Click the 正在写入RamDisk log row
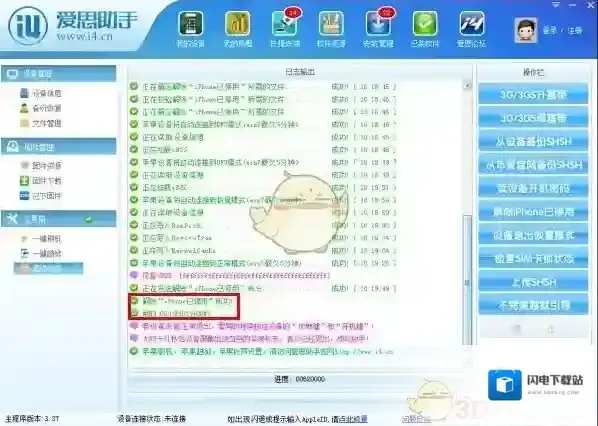Image resolution: width=598 pixels, height=426 pixels. tap(263, 225)
